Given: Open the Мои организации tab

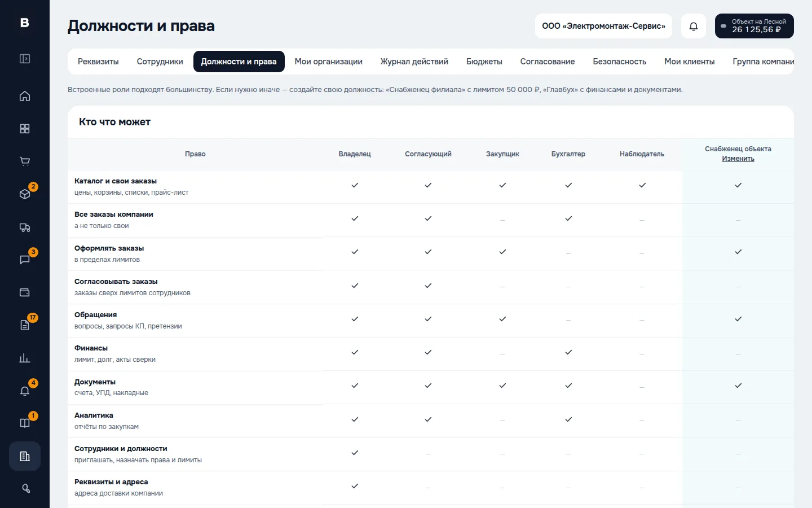Looking at the screenshot, I should point(329,62).
